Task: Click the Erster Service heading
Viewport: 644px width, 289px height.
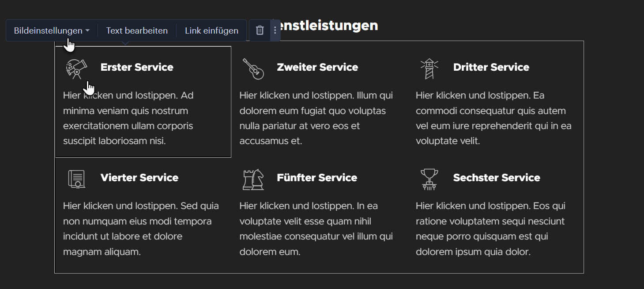Action: point(137,67)
